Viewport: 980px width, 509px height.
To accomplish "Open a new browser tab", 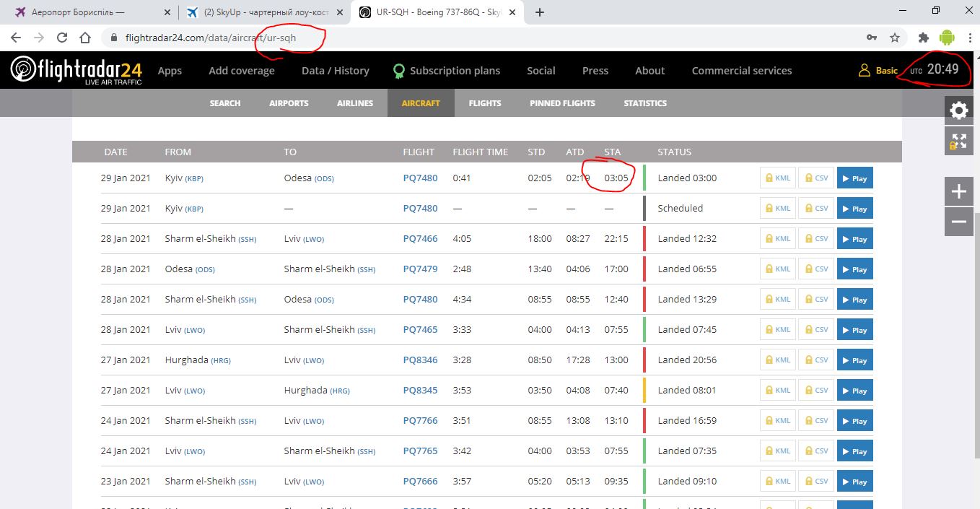I will [x=540, y=12].
